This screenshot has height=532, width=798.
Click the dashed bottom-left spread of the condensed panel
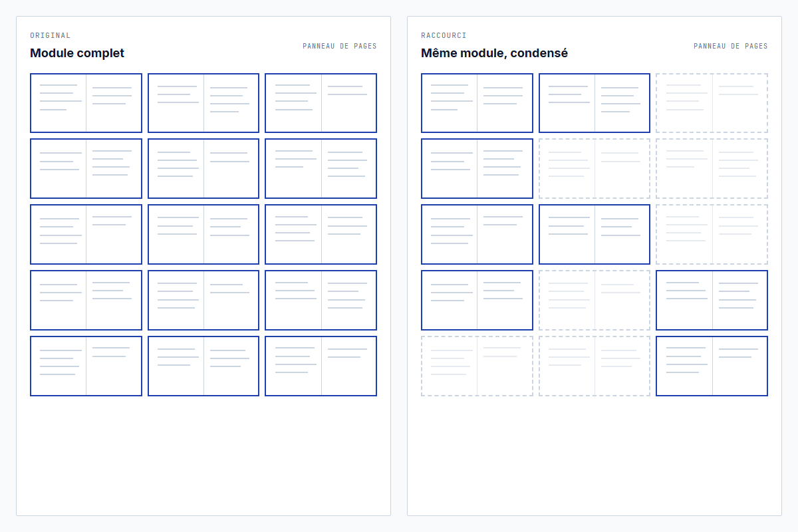tap(477, 366)
